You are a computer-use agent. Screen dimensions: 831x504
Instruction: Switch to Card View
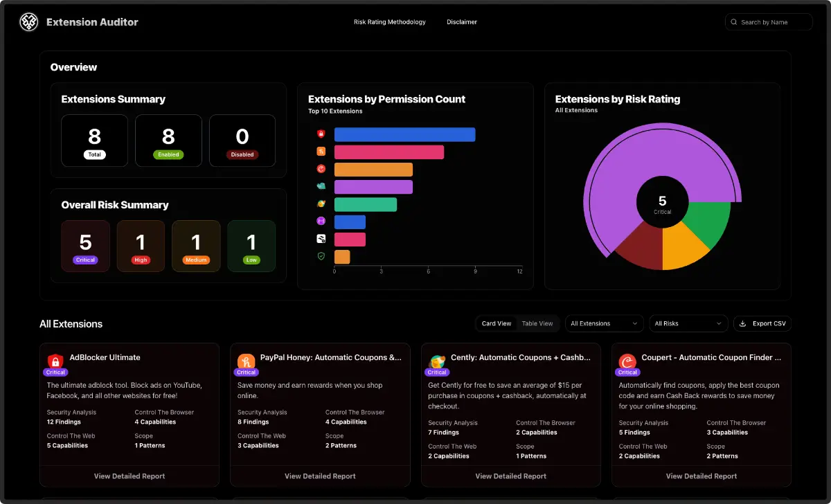tap(497, 323)
